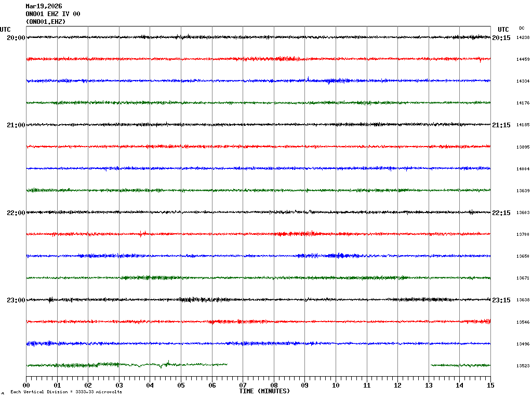The image size is (532, 399).
Task: Click the dip in the bottom green trace
Action: click(x=162, y=367)
